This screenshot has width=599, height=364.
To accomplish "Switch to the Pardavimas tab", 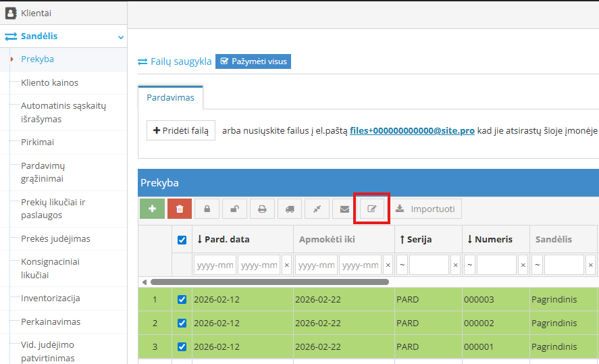I will pyautogui.click(x=170, y=98).
